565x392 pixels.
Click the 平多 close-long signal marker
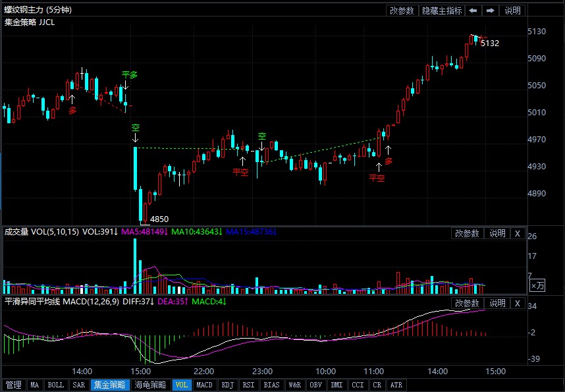click(129, 75)
